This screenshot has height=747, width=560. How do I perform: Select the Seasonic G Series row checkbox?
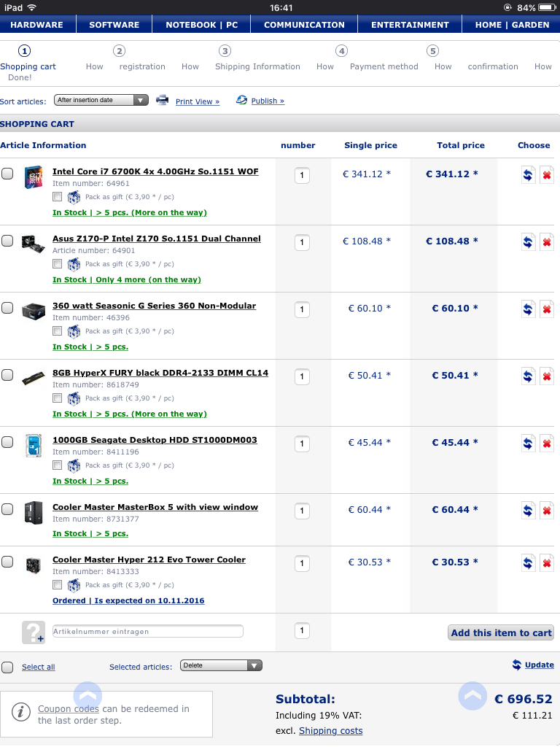click(7, 308)
